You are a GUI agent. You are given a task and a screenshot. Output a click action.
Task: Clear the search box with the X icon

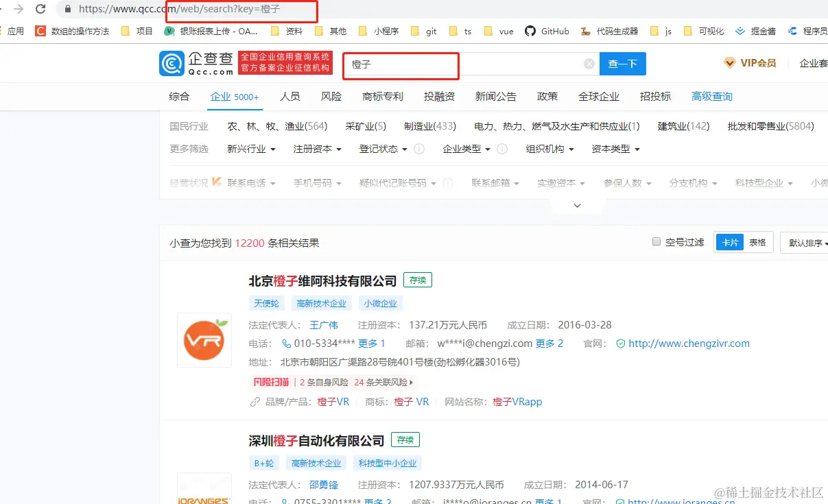(x=589, y=64)
